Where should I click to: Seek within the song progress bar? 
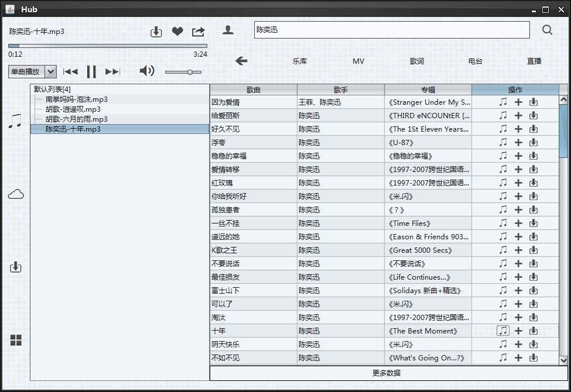(x=108, y=46)
